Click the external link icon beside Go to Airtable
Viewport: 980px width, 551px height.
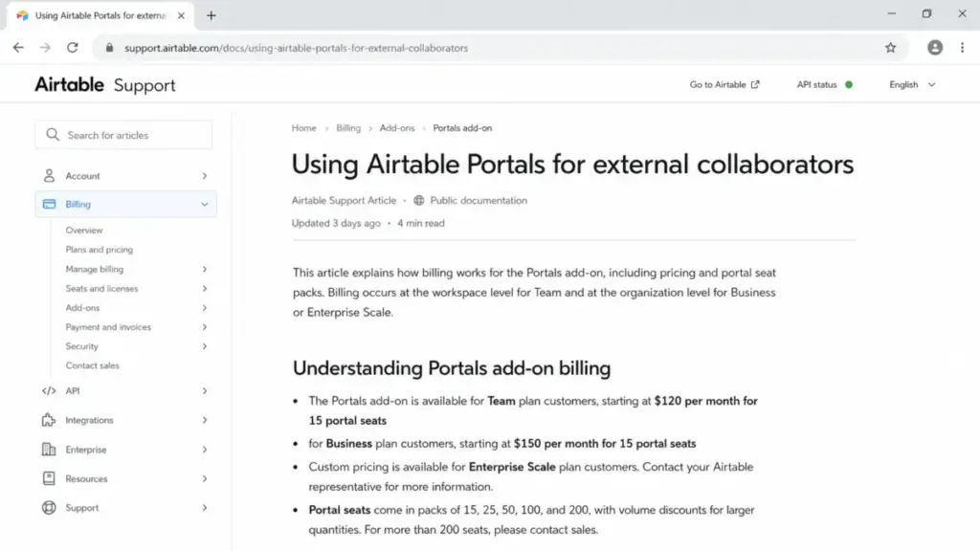click(755, 84)
